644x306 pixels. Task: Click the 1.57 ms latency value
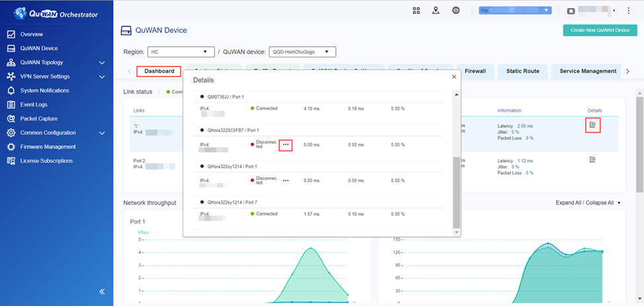[x=311, y=214]
